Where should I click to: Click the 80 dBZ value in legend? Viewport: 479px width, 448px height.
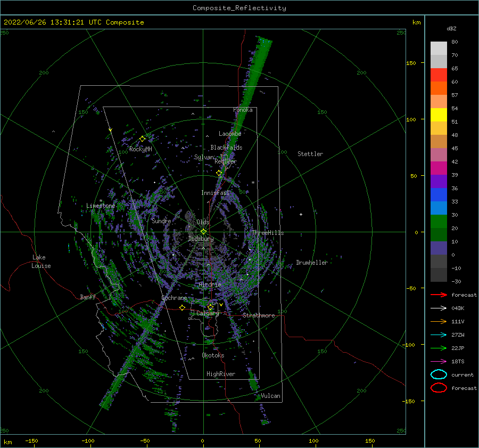tap(455, 42)
